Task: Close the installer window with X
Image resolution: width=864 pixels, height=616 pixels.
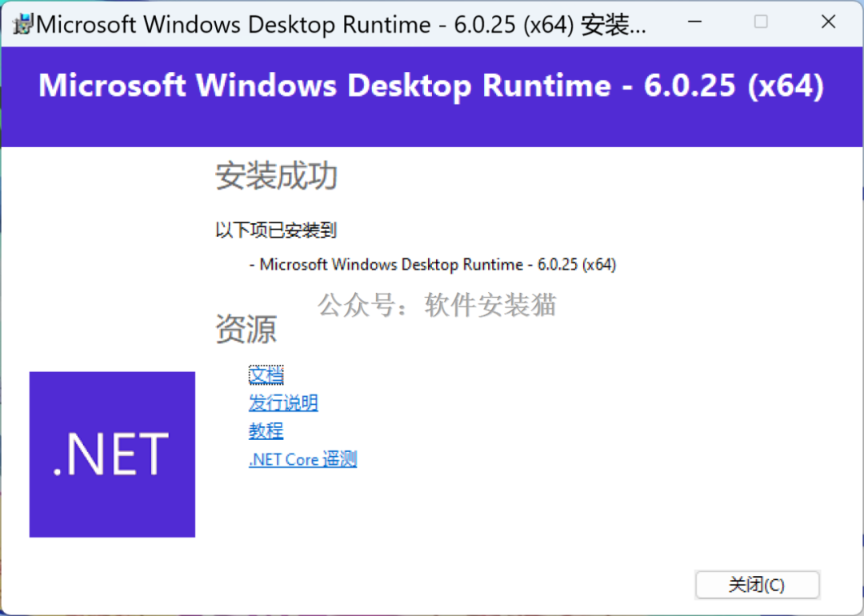Action: 828,22
